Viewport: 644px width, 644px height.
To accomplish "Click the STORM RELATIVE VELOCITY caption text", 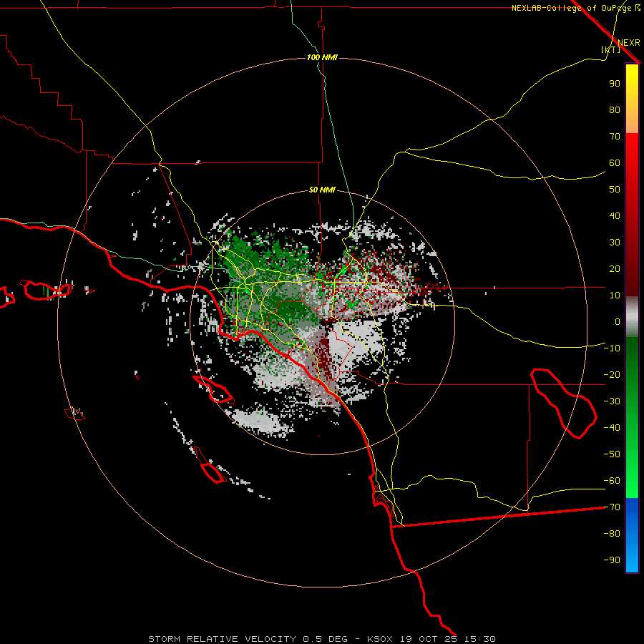I will coord(223,639).
